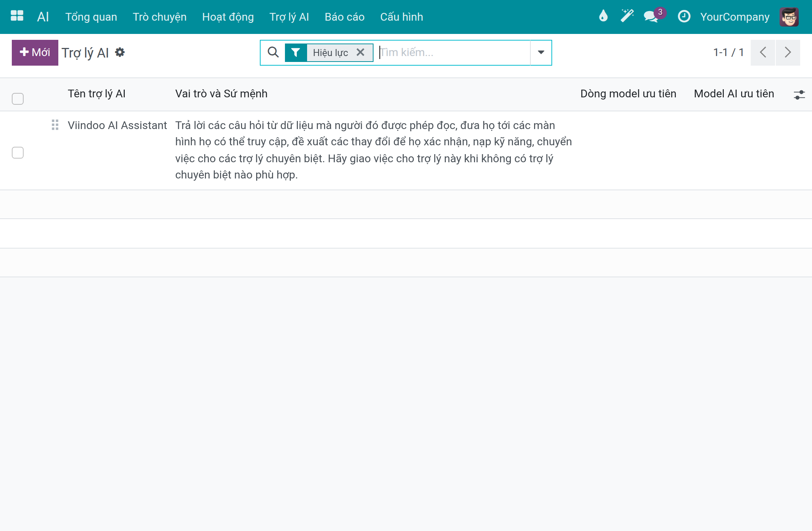Remove the Hiệu lực filter tag
This screenshot has width=812, height=531.
coord(361,52)
